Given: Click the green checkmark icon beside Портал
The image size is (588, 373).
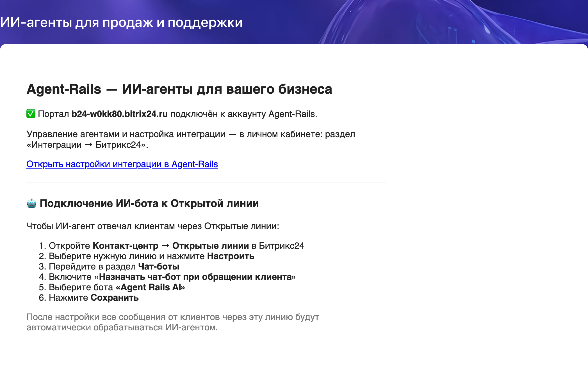Looking at the screenshot, I should [31, 114].
